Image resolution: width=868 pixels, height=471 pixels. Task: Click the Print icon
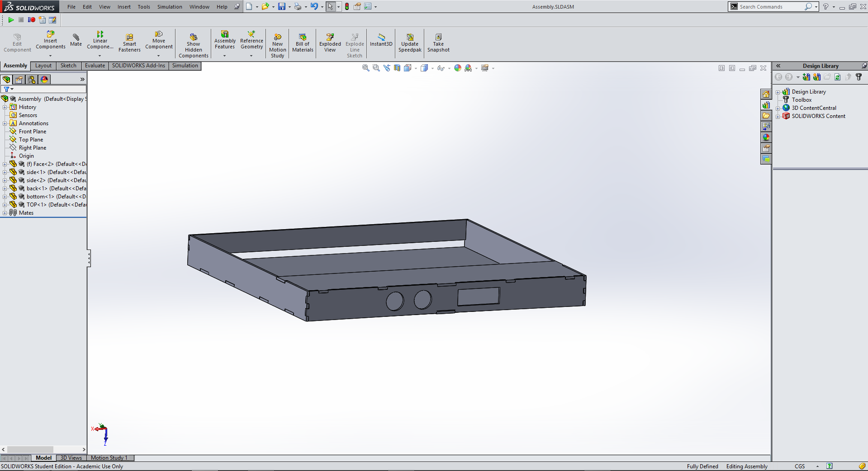click(x=298, y=6)
